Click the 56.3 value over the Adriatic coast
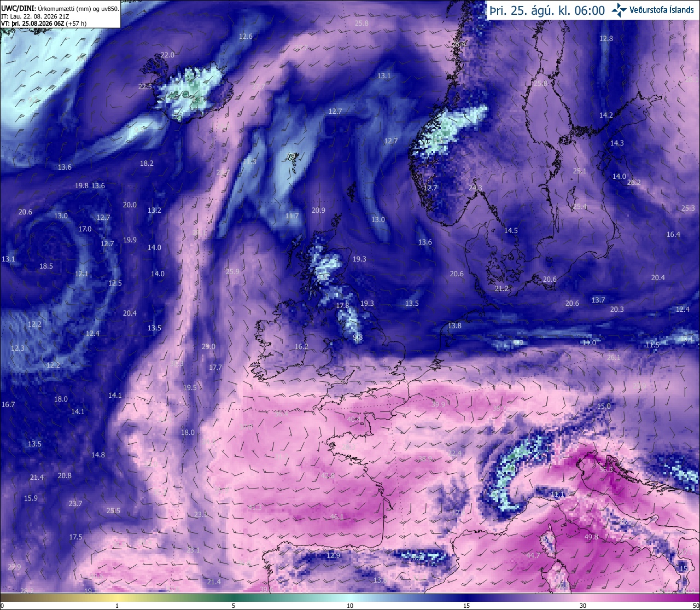Viewport: 700px width, 610px height. (x=606, y=469)
